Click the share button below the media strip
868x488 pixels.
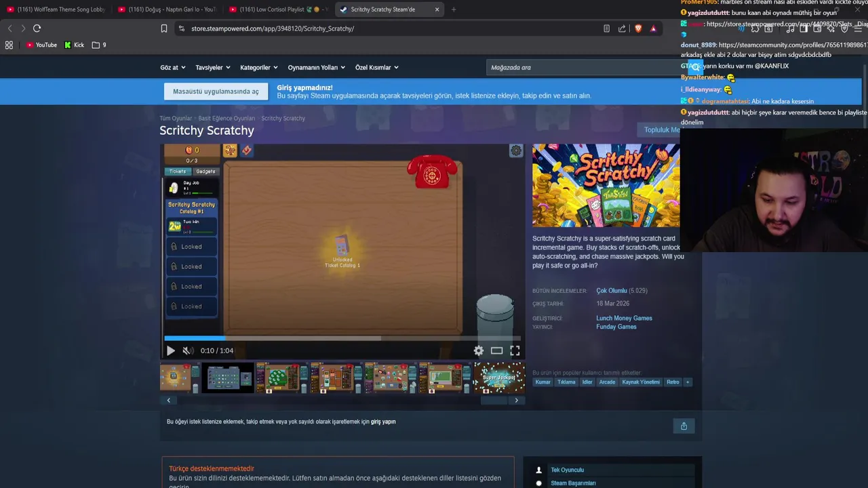click(x=684, y=426)
